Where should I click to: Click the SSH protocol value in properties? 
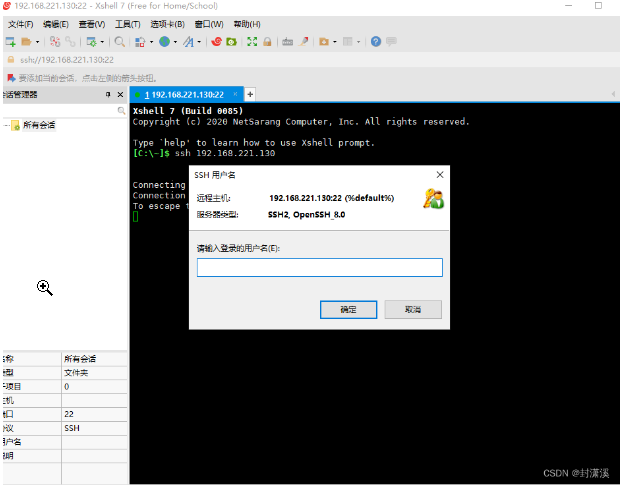click(x=72, y=428)
